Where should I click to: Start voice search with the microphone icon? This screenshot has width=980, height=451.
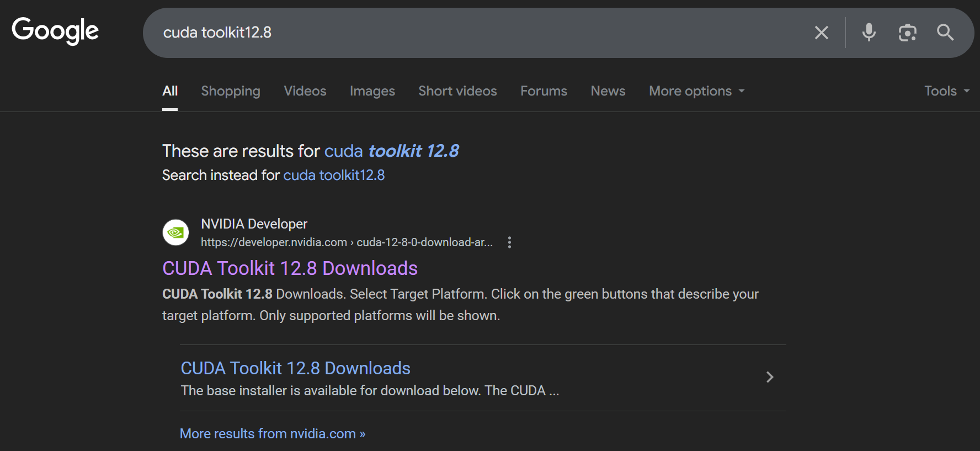coord(869,33)
